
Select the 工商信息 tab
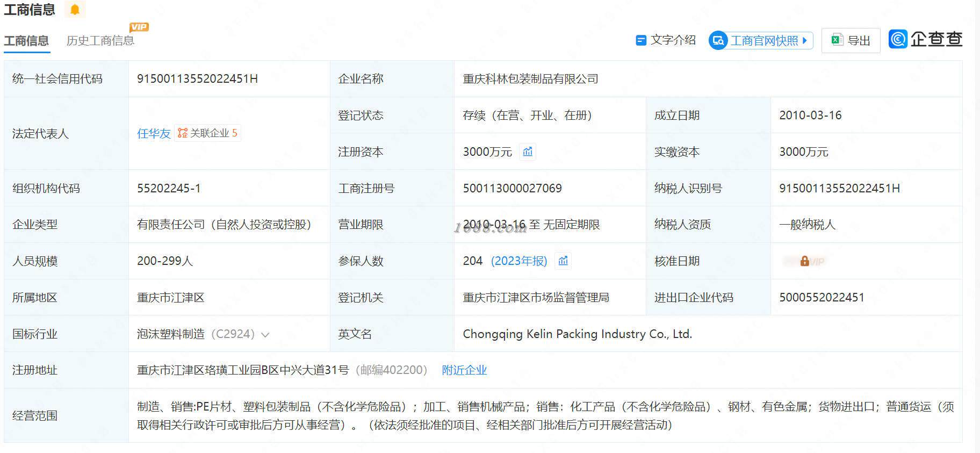click(x=26, y=41)
